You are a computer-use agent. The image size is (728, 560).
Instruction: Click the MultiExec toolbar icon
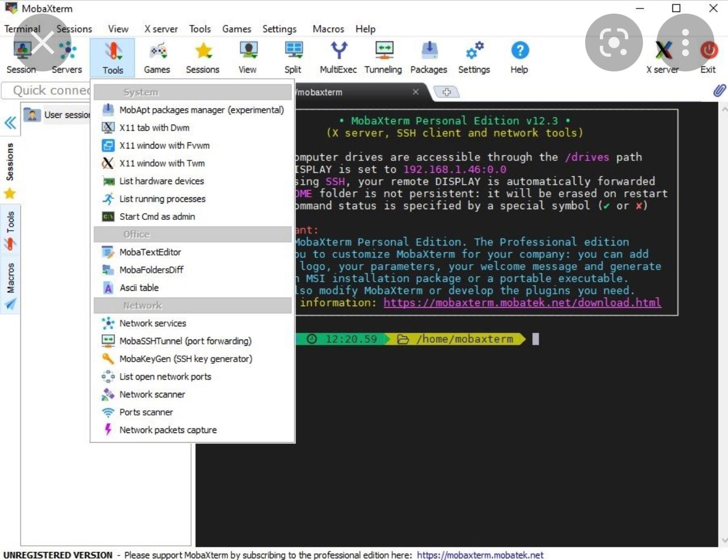click(338, 56)
